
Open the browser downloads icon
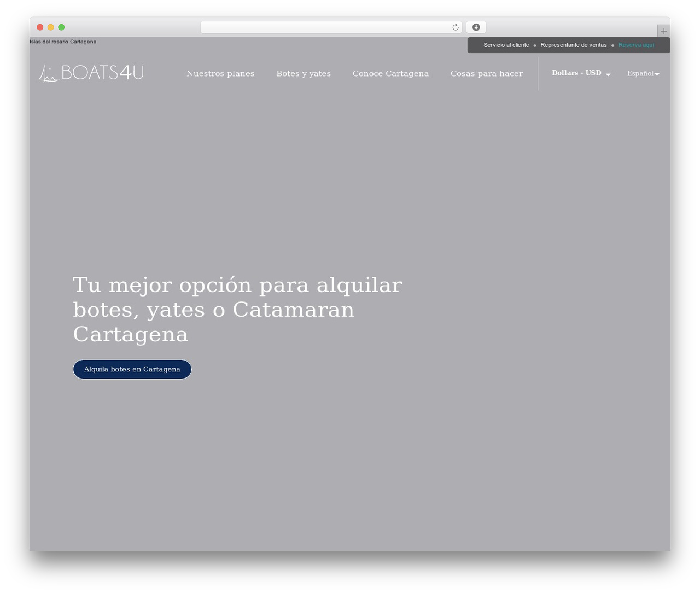tap(476, 27)
